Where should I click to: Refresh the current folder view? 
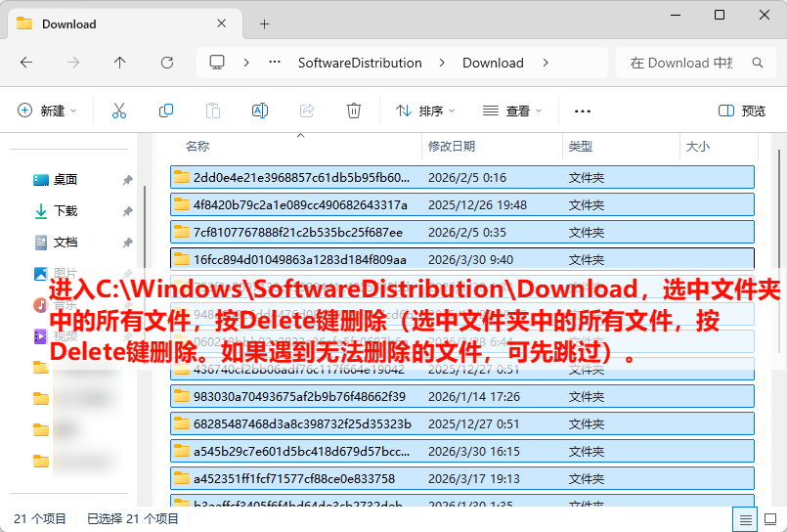(x=166, y=63)
